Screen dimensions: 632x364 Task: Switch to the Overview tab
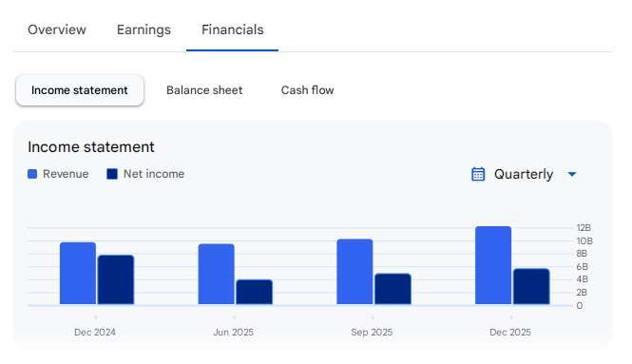tap(57, 29)
